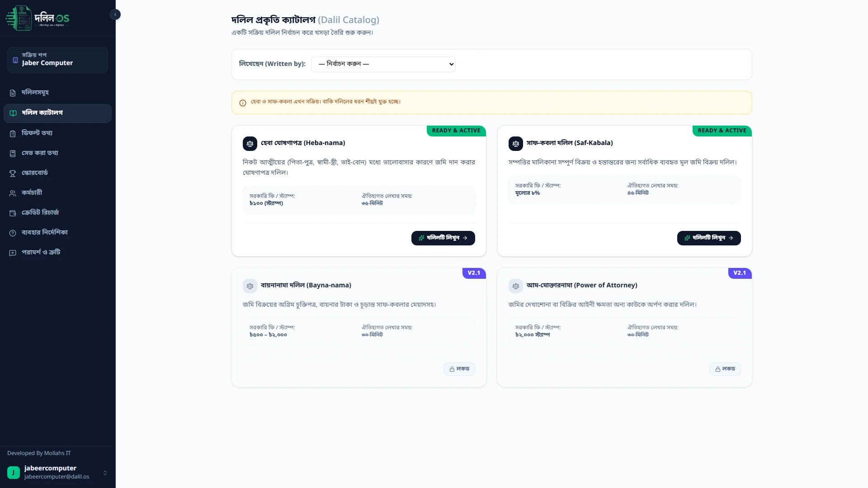Go to দলিল ক্যাটালগ menu item
The height and width of the screenshot is (488, 868).
tap(57, 113)
